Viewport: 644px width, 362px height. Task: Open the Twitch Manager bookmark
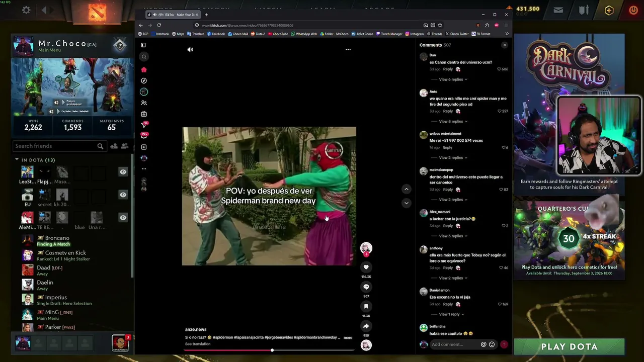(x=389, y=34)
